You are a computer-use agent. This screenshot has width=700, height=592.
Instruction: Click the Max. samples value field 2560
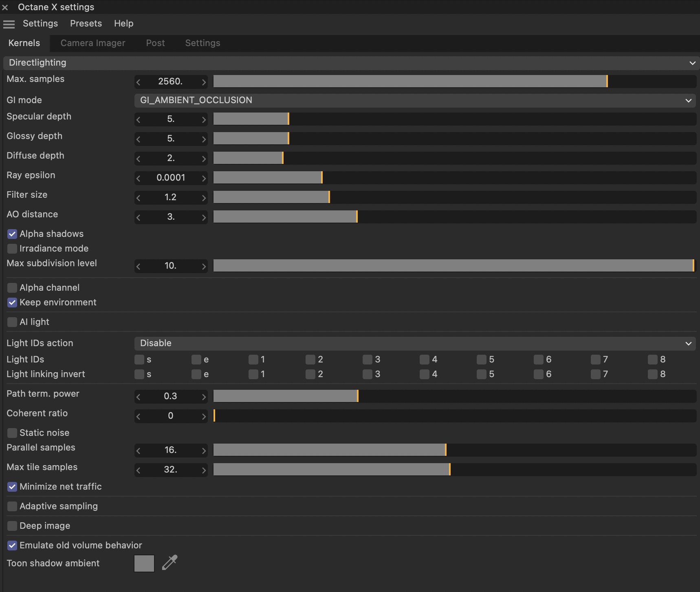pos(171,82)
